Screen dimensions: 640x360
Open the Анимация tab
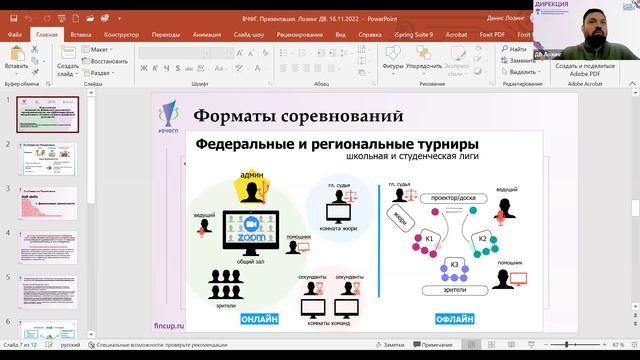207,35
